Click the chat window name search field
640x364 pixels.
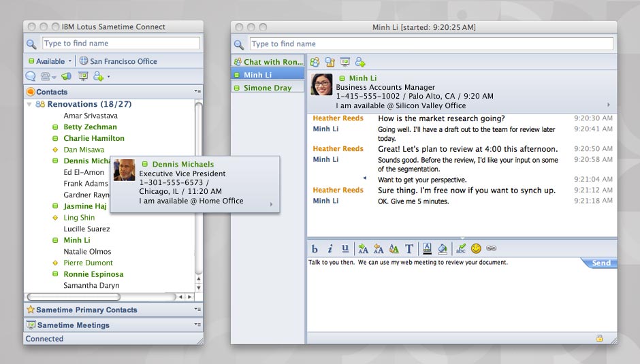(431, 44)
